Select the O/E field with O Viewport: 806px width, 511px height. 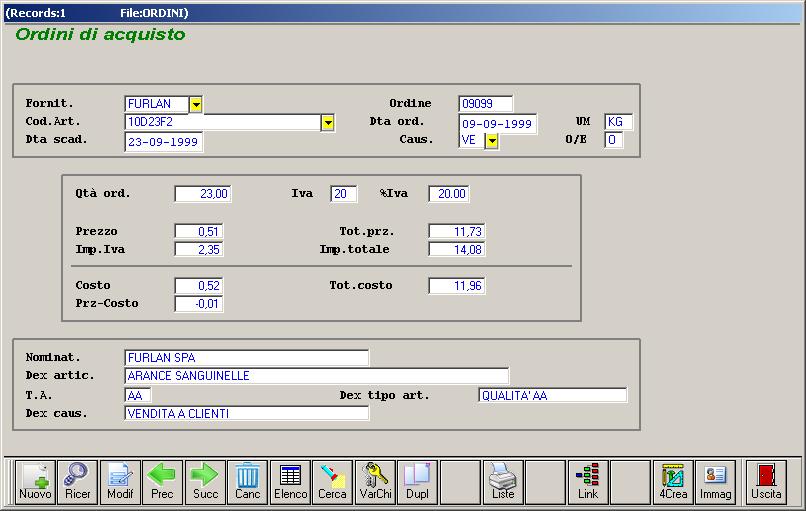point(614,140)
